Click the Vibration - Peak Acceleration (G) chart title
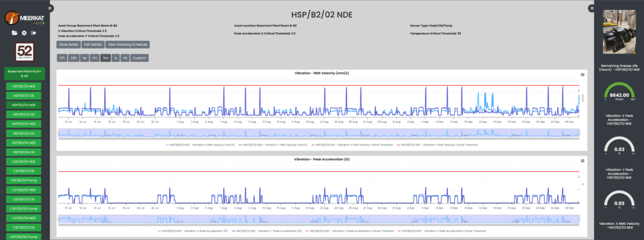The image size is (644, 240). (x=321, y=159)
